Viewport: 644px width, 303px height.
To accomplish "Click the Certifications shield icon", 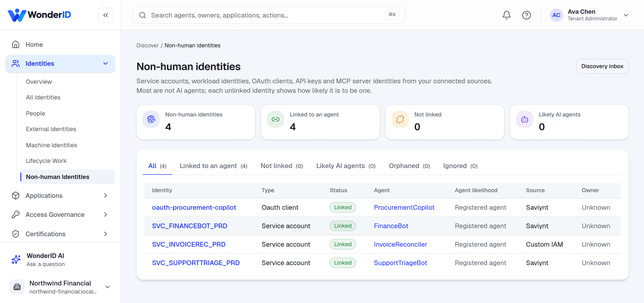I will click(15, 234).
